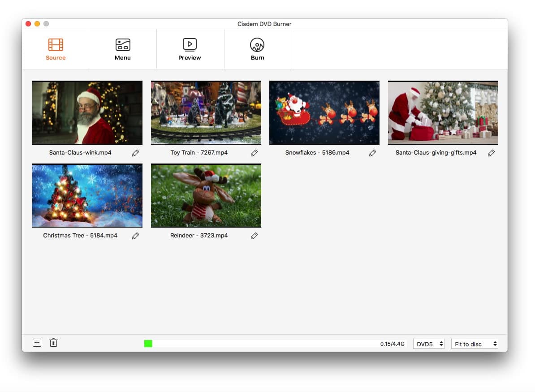
Task: Edit Reindeer clip via pencil icon
Action: (x=254, y=236)
